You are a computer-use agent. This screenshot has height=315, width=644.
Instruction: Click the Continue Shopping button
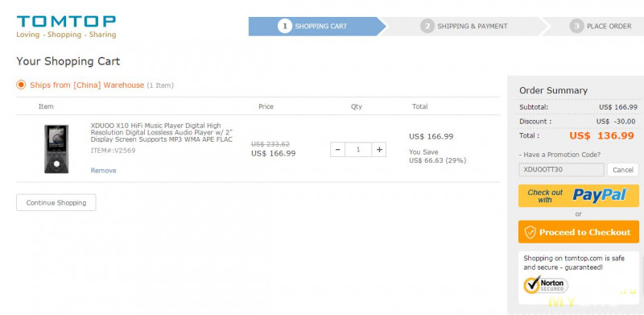point(56,202)
